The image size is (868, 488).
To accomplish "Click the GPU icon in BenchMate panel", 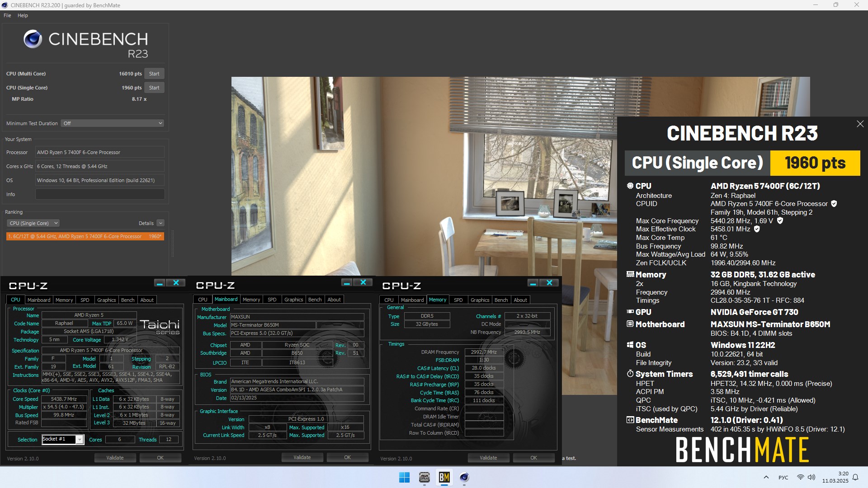I will [x=630, y=312].
